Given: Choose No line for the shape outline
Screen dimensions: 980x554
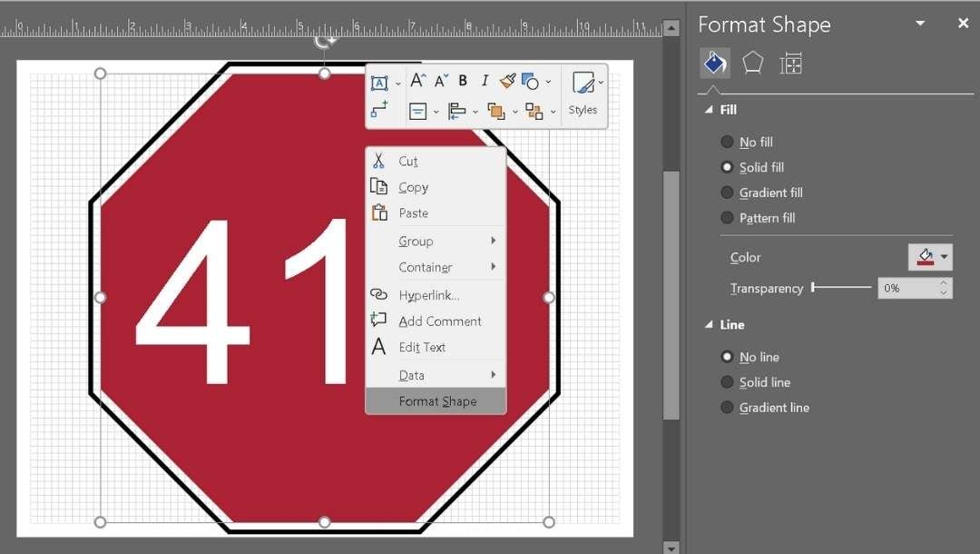Looking at the screenshot, I should click(x=727, y=357).
